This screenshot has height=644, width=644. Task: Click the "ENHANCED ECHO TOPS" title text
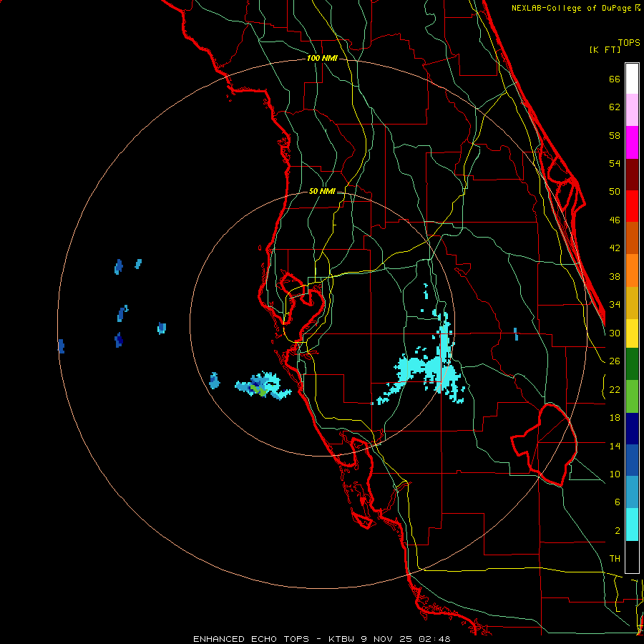pyautogui.click(x=250, y=639)
